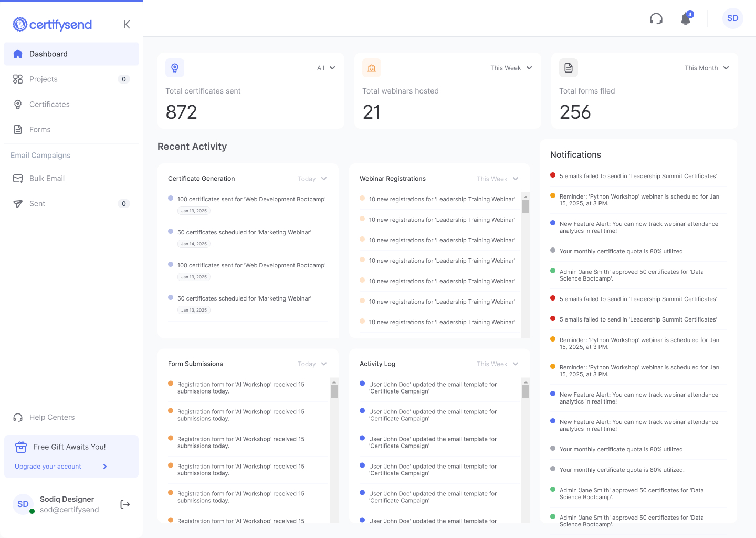Open the Bulk Email menu item
The height and width of the screenshot is (538, 756).
pyautogui.click(x=71, y=179)
